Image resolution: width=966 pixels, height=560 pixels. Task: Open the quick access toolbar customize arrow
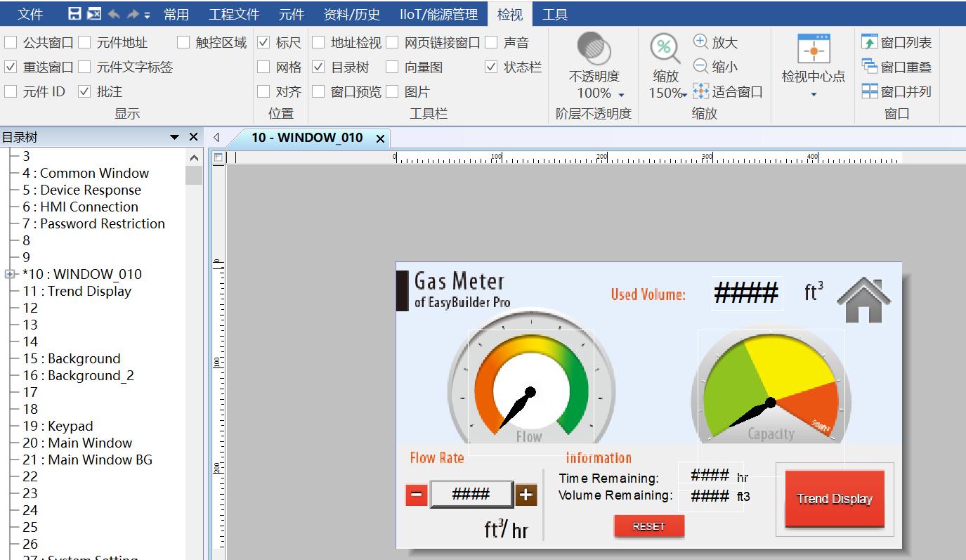point(148,15)
